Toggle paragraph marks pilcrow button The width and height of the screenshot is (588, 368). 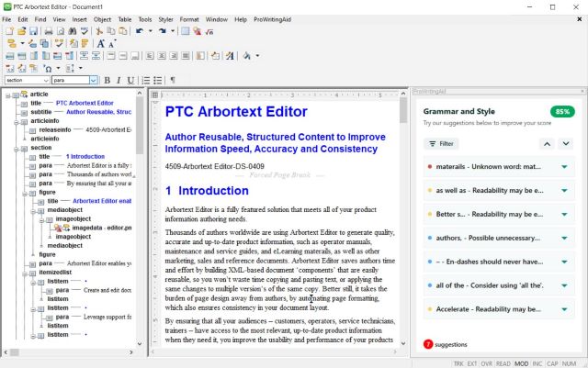173,80
